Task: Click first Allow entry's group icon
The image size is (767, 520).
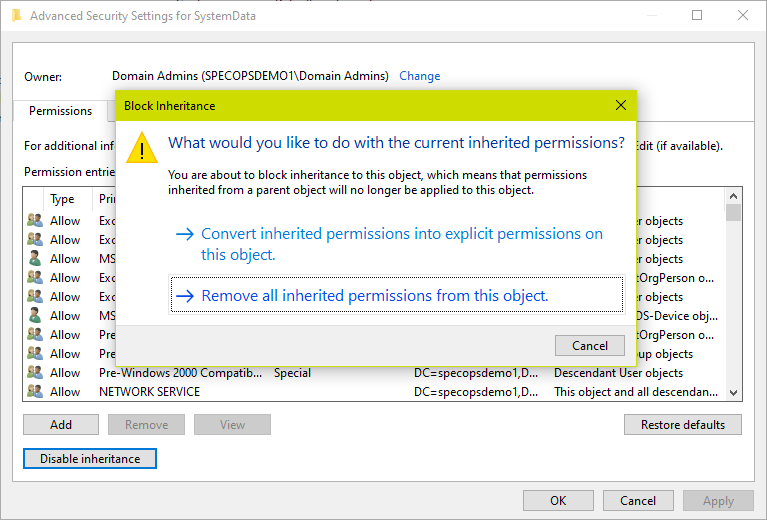Action: click(x=35, y=220)
